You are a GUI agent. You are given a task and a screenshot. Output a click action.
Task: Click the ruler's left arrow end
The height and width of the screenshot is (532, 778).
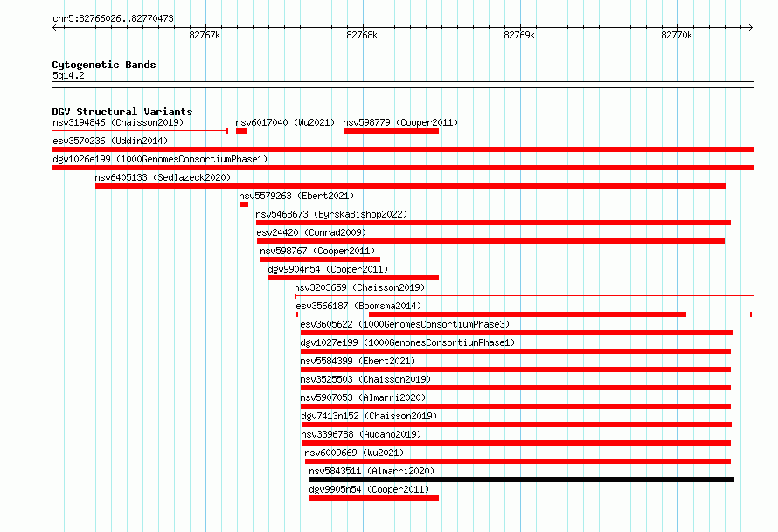pos(54,27)
